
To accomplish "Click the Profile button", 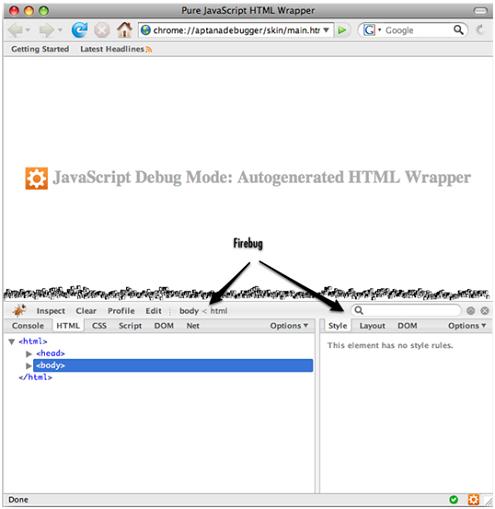I will [x=121, y=311].
